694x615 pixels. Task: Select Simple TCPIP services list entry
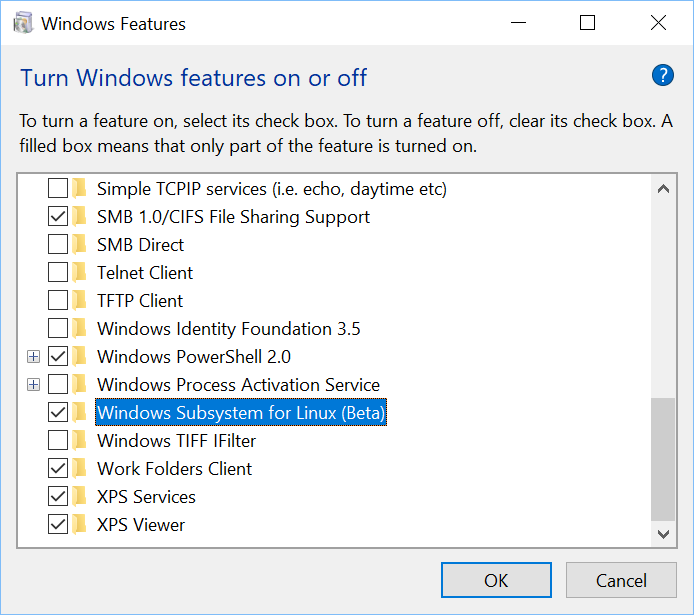272,189
